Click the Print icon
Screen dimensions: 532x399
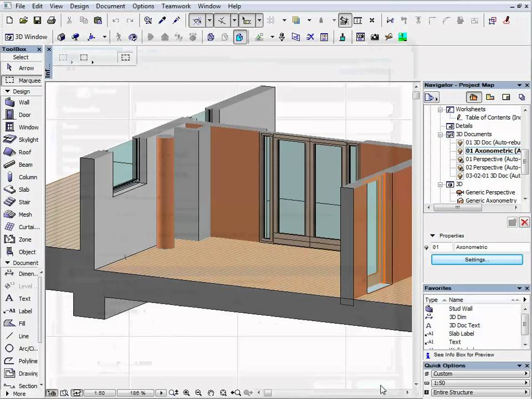click(51, 21)
